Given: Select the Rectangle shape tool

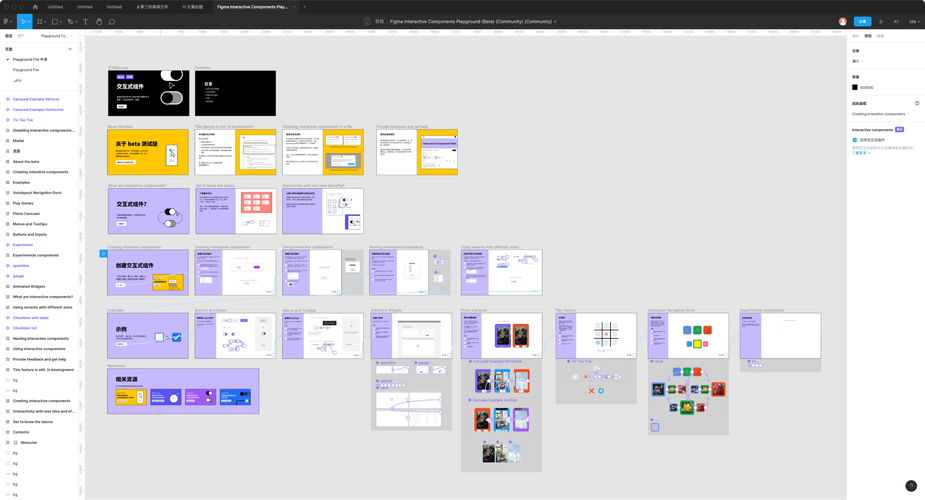Looking at the screenshot, I should pyautogui.click(x=54, y=21).
